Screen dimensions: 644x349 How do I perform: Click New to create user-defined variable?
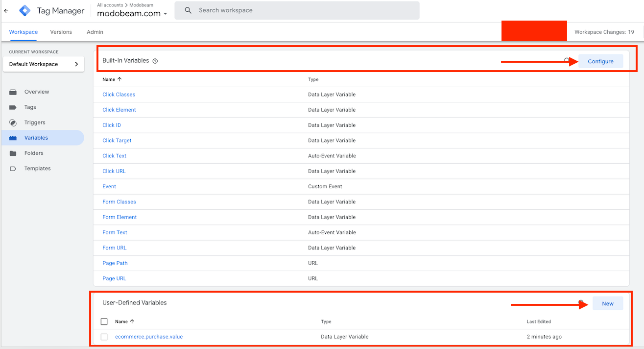(607, 303)
